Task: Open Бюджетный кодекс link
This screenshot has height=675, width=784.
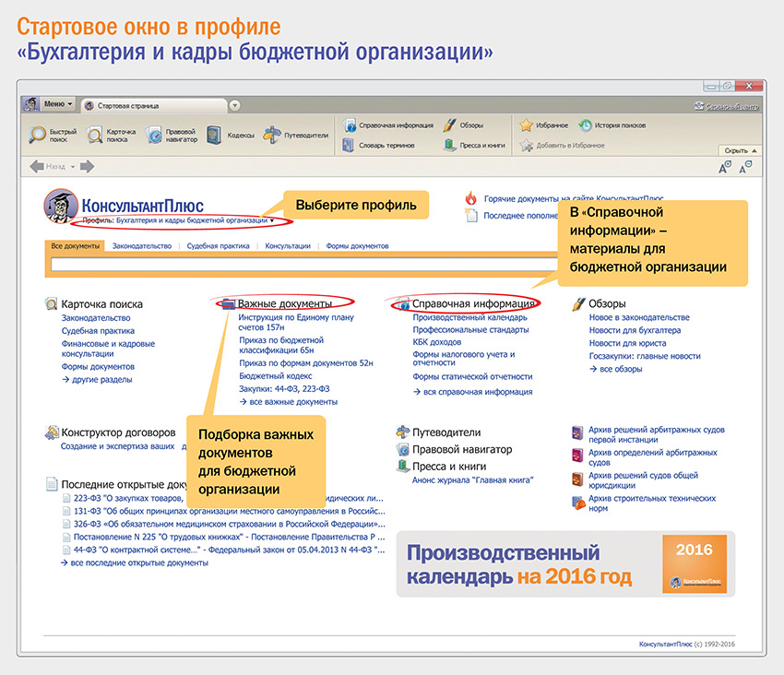Action: coord(276,376)
